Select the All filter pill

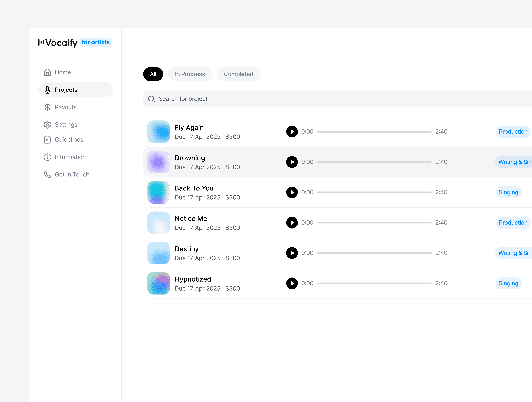(x=153, y=74)
